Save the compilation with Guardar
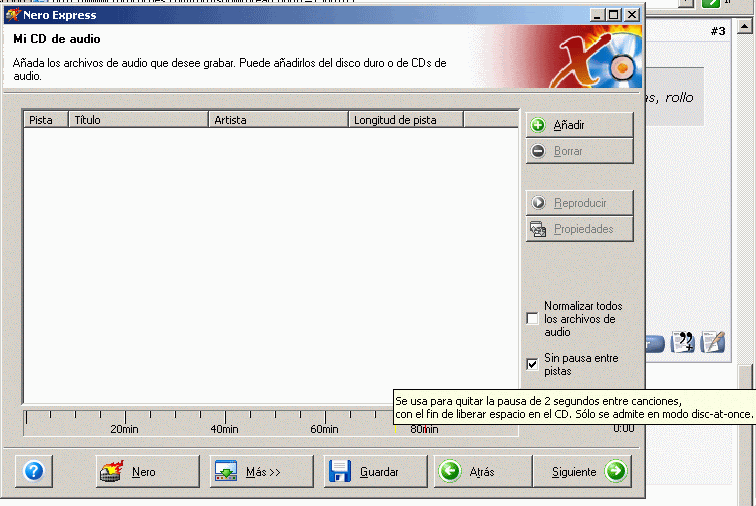The height and width of the screenshot is (506, 756). [376, 471]
